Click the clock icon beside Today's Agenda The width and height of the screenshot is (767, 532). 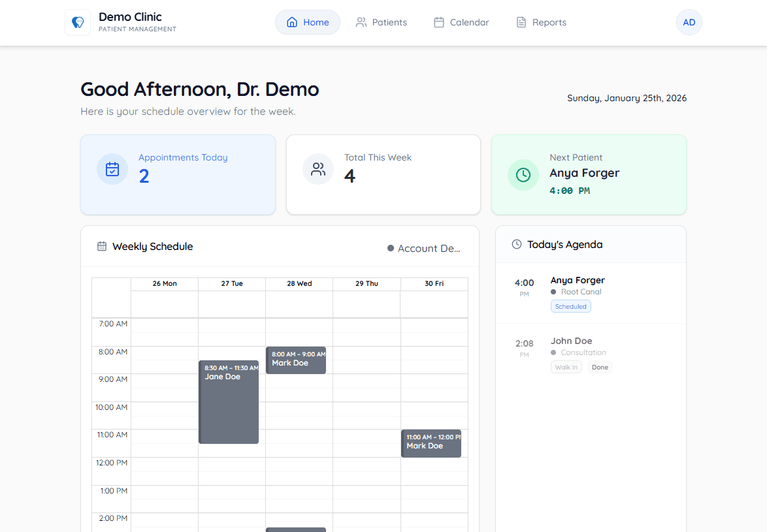coord(517,245)
